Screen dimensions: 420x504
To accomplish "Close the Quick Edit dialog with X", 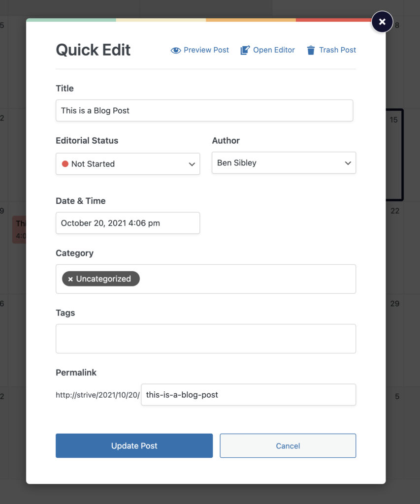I will (382, 22).
